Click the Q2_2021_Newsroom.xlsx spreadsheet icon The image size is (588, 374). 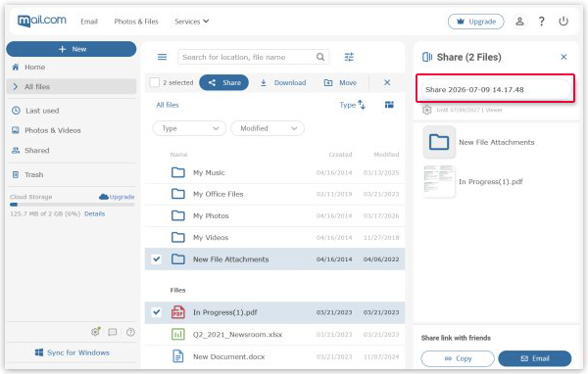coord(177,334)
